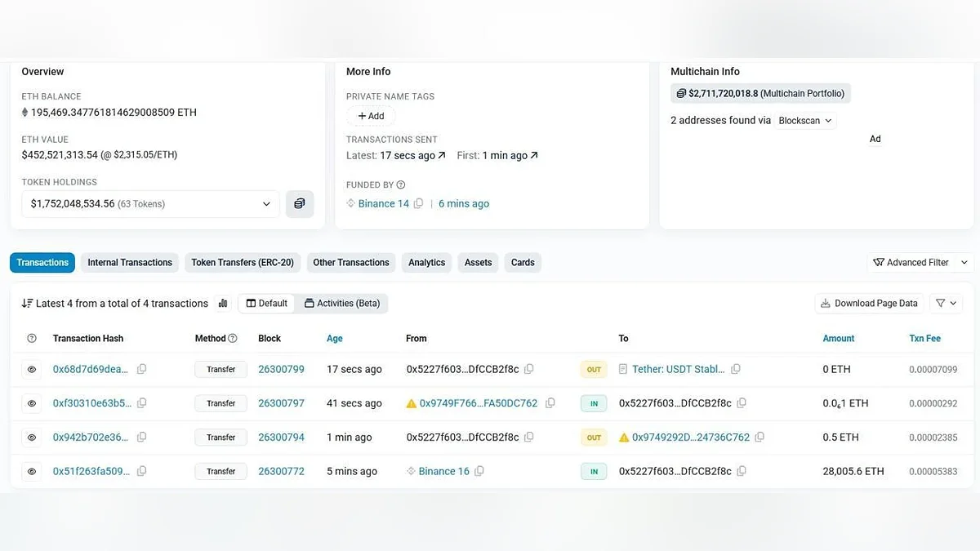Click warning icon next to 0x9749292D address

coord(625,438)
